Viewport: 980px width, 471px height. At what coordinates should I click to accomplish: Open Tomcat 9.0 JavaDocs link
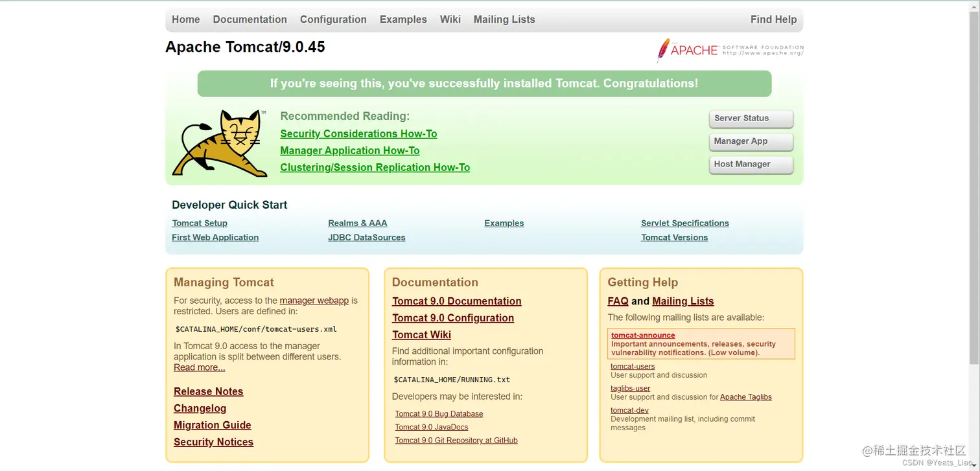coord(432,428)
